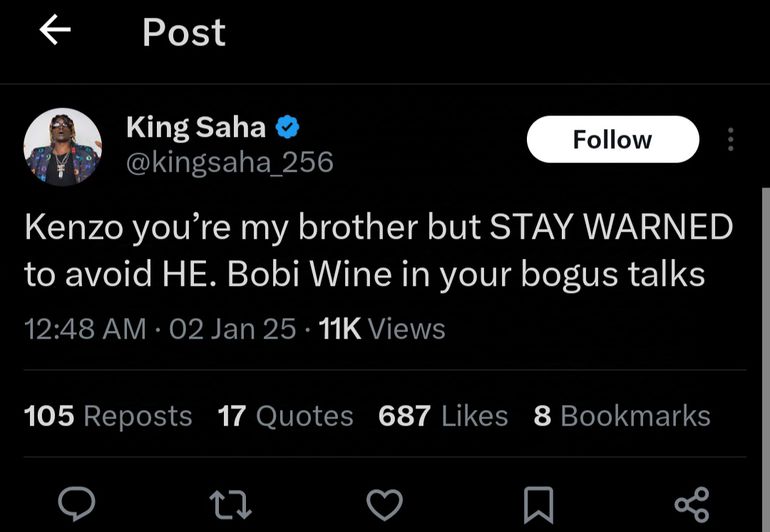Go back using the arrow icon
770x532 pixels.
[x=55, y=31]
